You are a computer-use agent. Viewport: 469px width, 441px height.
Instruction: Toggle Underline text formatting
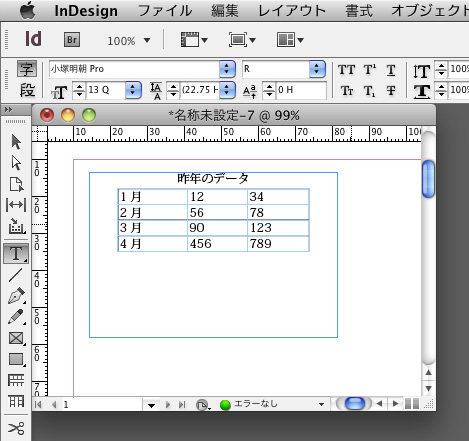click(x=391, y=70)
